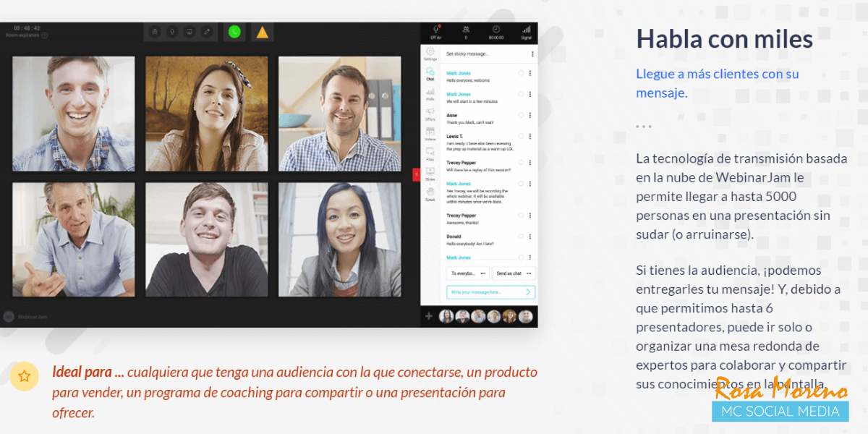Viewport: 868px width, 434px height.
Task: Switch to the Chat tab
Action: [430, 74]
